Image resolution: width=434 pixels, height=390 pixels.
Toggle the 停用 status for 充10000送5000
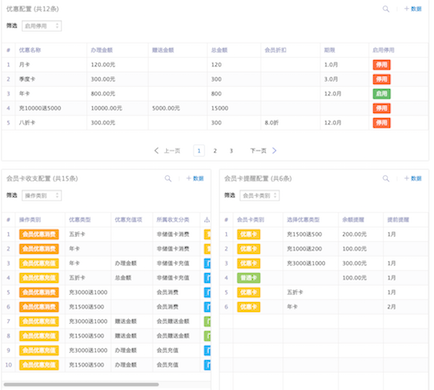point(382,108)
